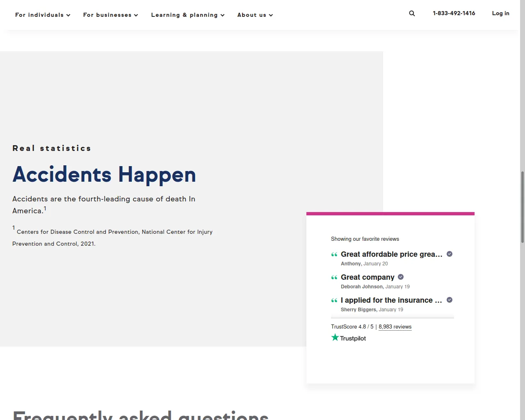Click the page vertical scrollbar thumb
This screenshot has height=420, width=525.
522,207
